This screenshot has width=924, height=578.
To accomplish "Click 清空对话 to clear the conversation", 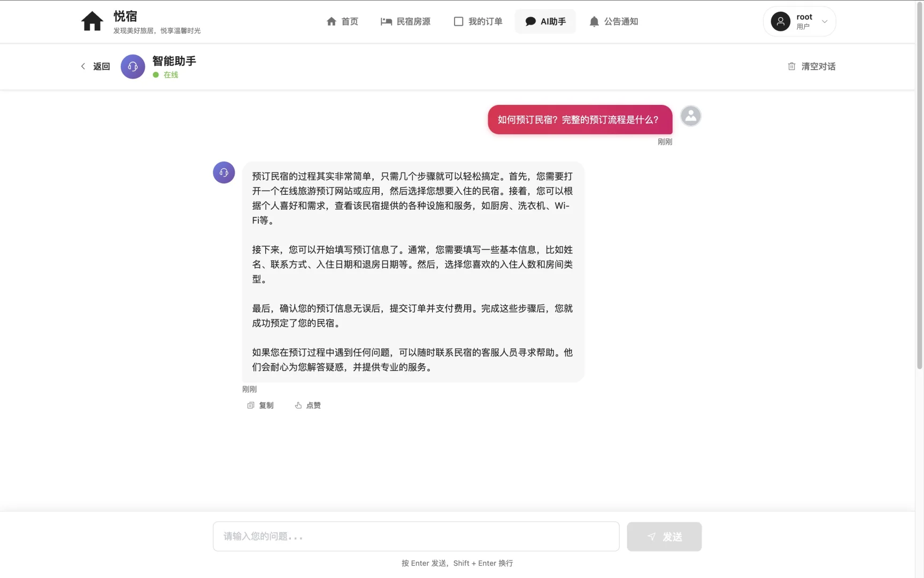I will (x=818, y=66).
